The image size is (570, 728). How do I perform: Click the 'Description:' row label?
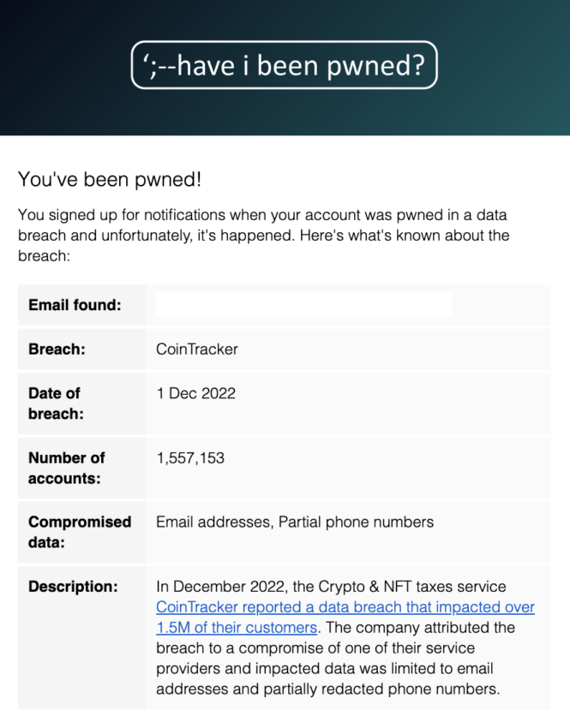tap(73, 587)
